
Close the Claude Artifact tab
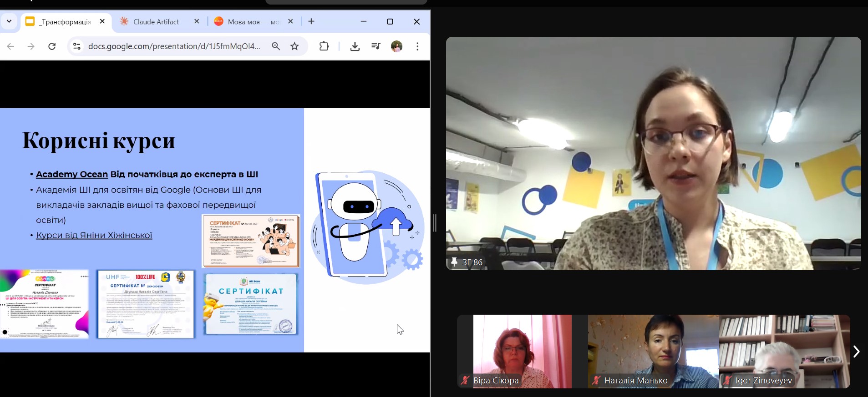[197, 21]
